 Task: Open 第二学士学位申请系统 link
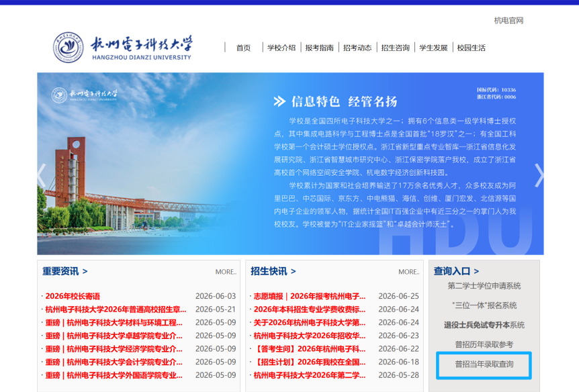(484, 286)
